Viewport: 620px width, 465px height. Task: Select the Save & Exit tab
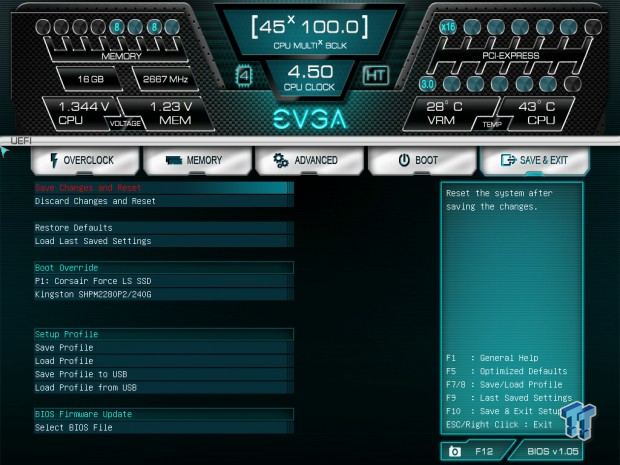(x=534, y=161)
